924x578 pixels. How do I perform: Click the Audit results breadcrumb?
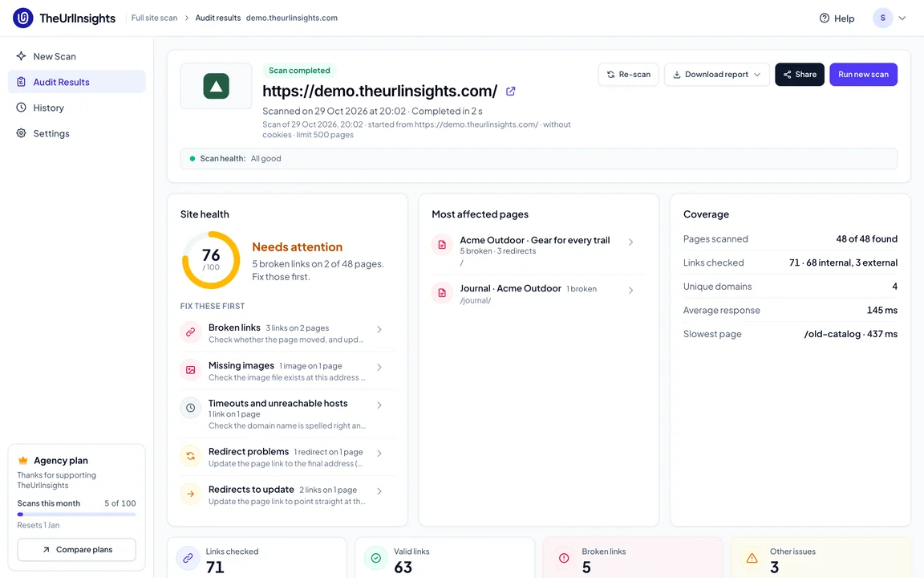tap(218, 18)
